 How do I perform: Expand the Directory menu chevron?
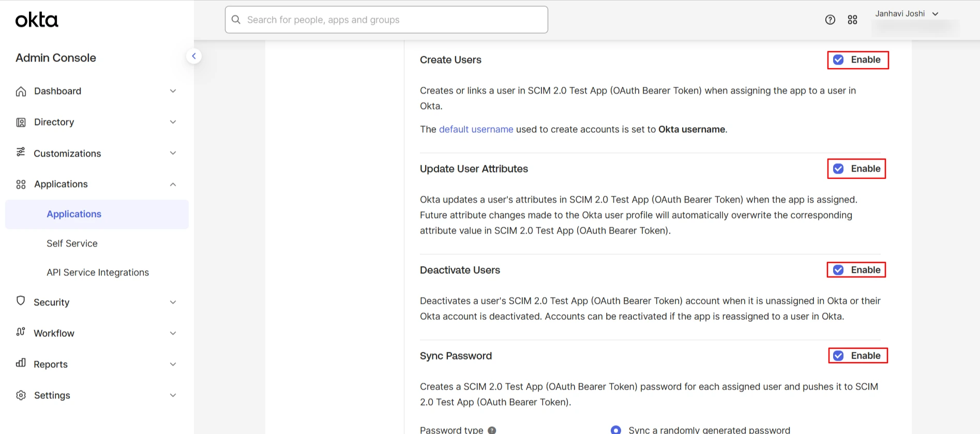[x=173, y=122]
